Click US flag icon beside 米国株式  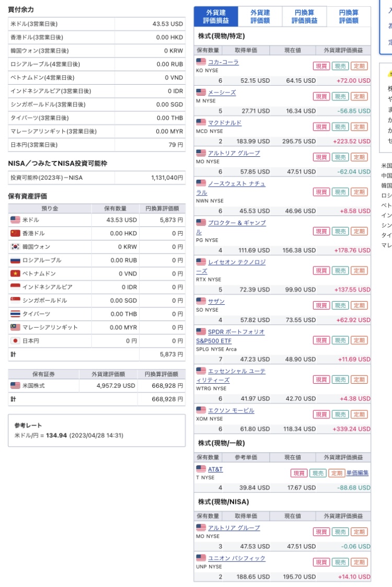pyautogui.click(x=15, y=386)
